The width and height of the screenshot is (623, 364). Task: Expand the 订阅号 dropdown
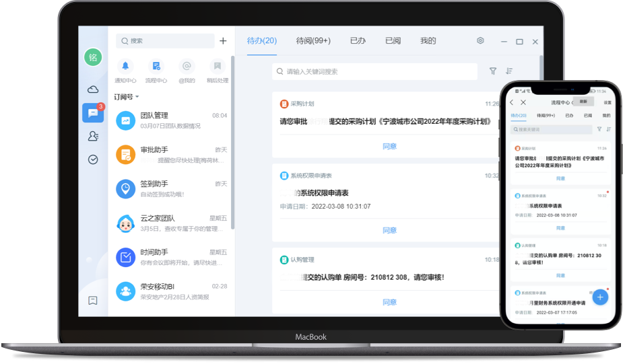127,97
